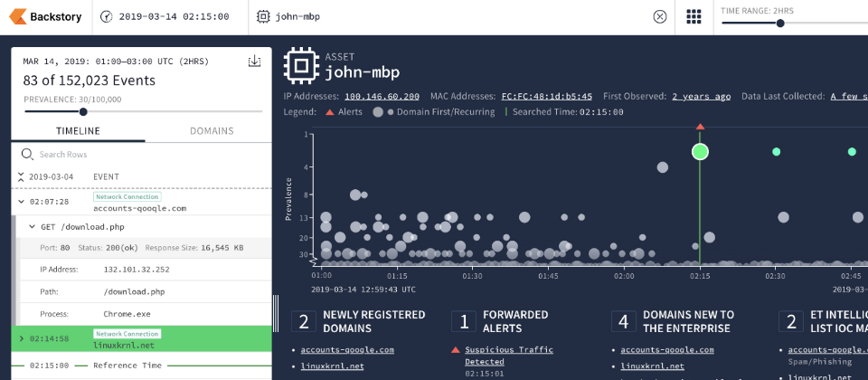Image resolution: width=868 pixels, height=380 pixels.
Task: Collapse the GET /download.php entry
Action: tap(33, 227)
